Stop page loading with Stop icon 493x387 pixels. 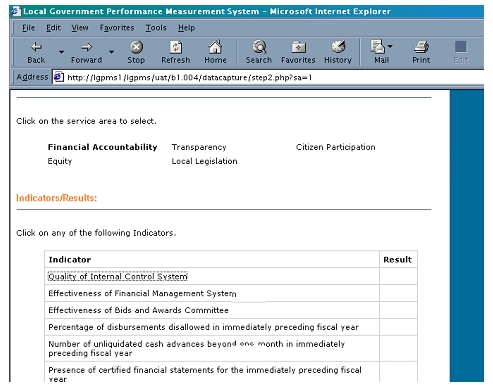(x=136, y=47)
